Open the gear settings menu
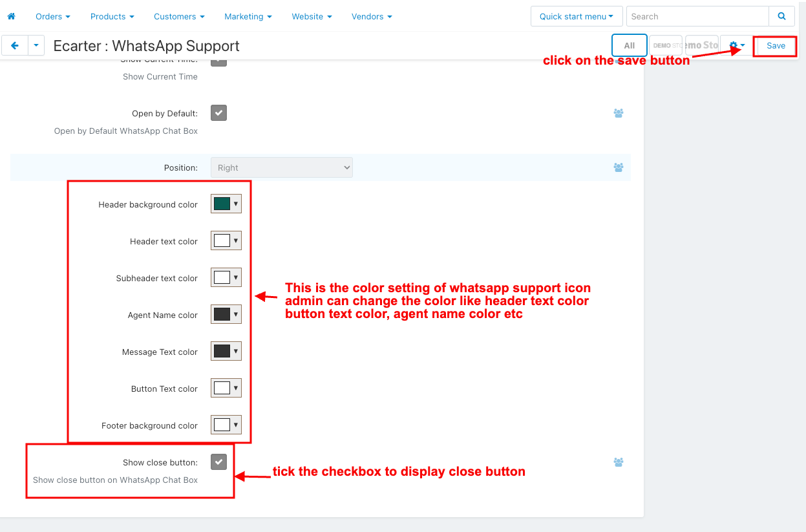The width and height of the screenshot is (806, 532). (x=737, y=45)
